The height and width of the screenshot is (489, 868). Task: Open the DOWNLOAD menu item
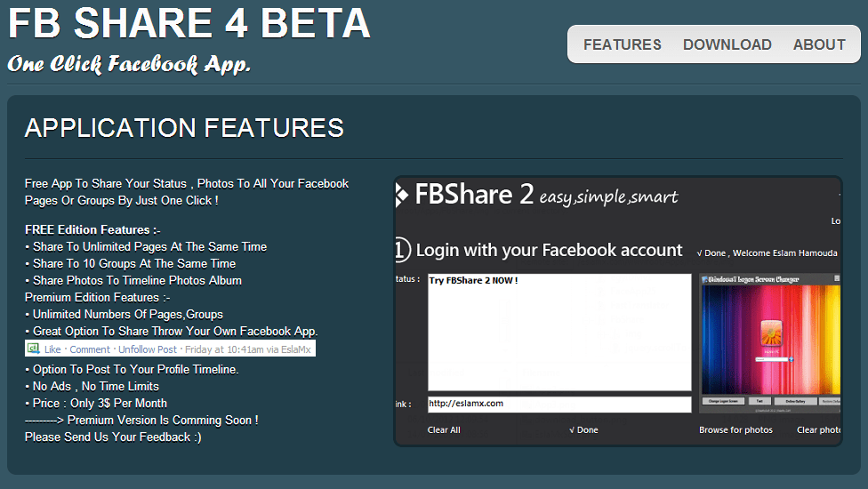coord(727,44)
